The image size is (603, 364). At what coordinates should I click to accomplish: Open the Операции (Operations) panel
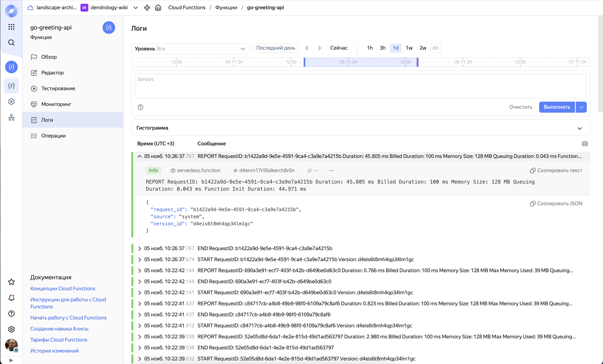click(x=53, y=136)
